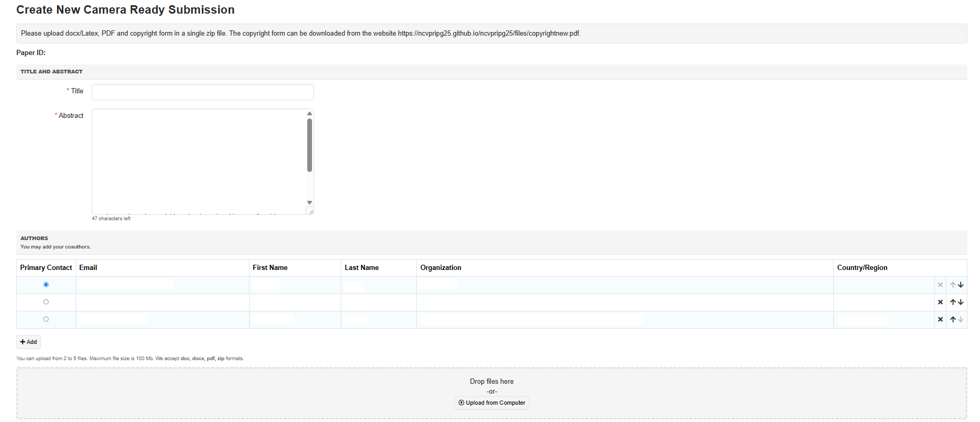
Task: Remove the third author row
Action: pos(940,320)
